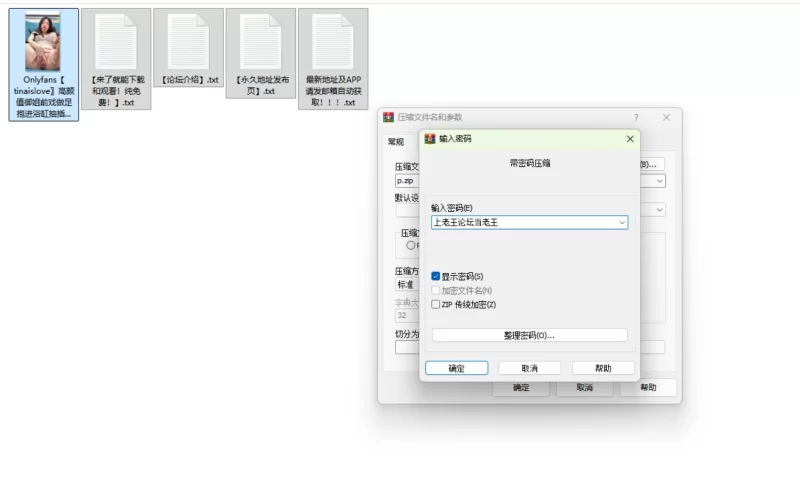
Task: Click the 字典大小 field showing 32
Action: pos(407,316)
